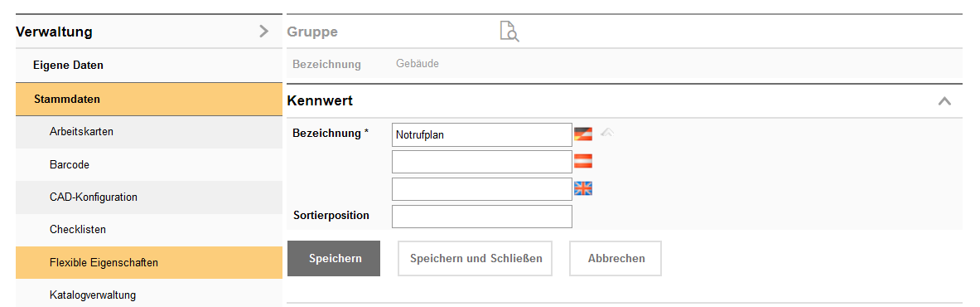Click the UK flag icon
The image size is (980, 307).
pos(583,188)
